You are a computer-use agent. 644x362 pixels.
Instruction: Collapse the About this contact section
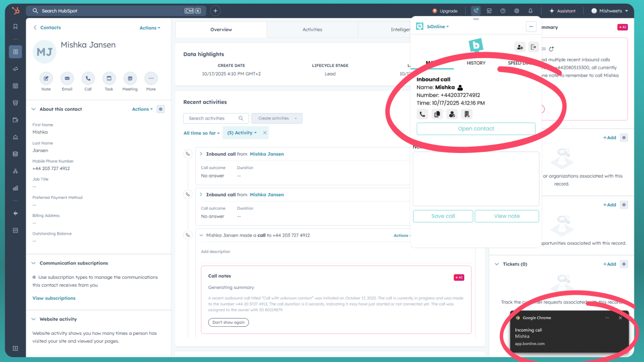coord(34,109)
